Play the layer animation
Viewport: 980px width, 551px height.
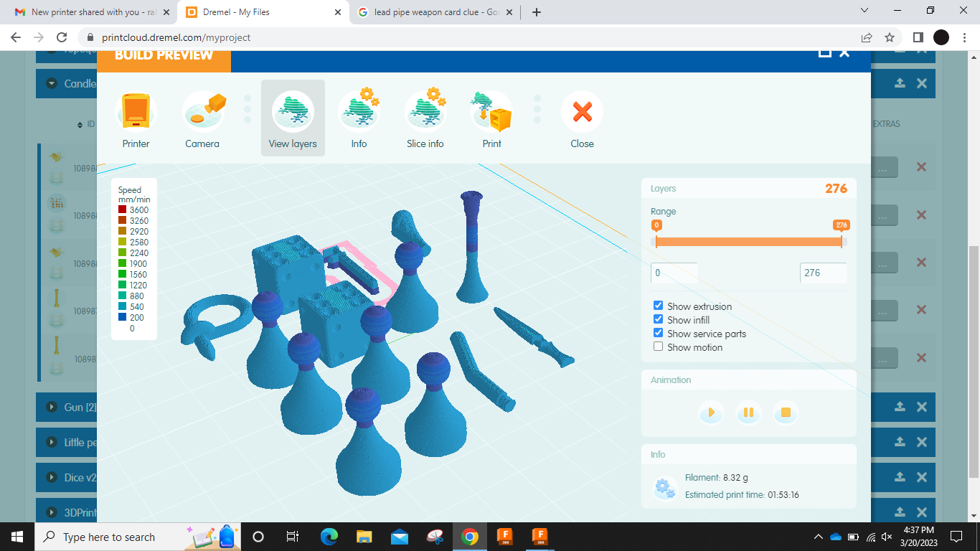(711, 413)
